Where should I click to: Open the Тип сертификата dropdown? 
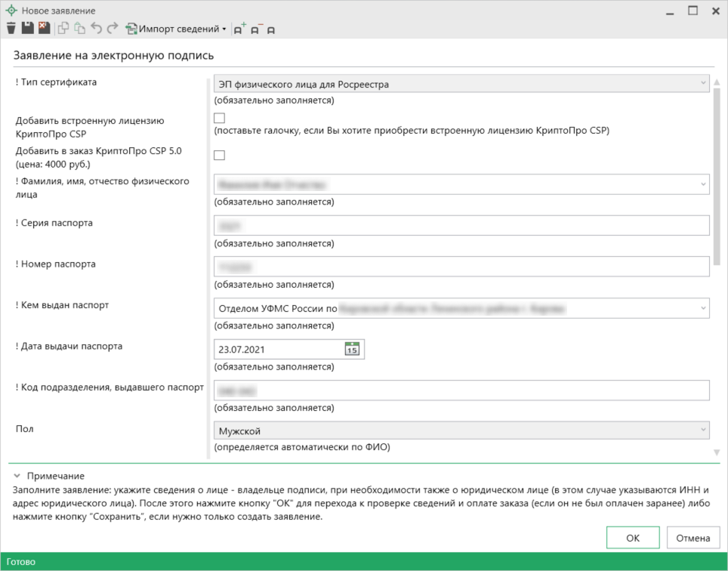pos(702,84)
